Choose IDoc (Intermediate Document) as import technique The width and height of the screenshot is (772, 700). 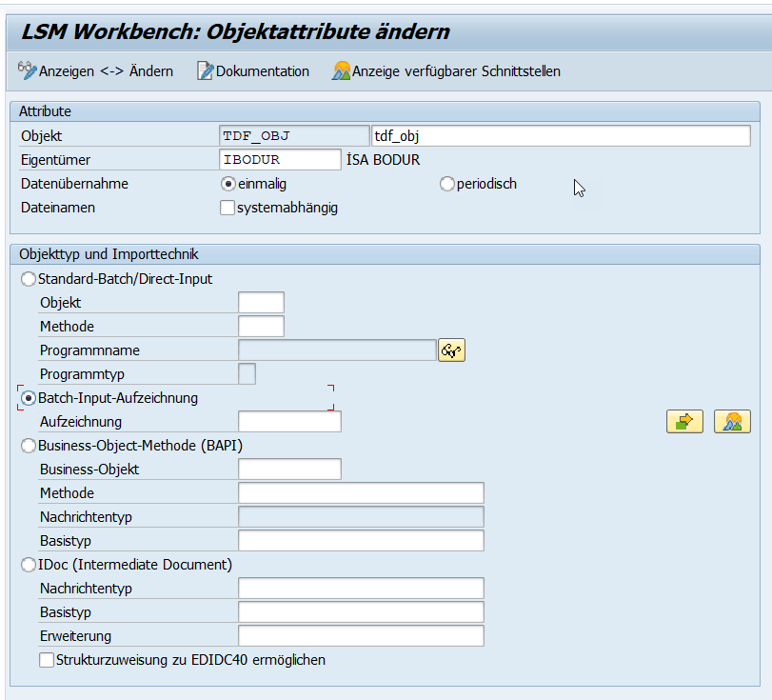pyautogui.click(x=28, y=564)
